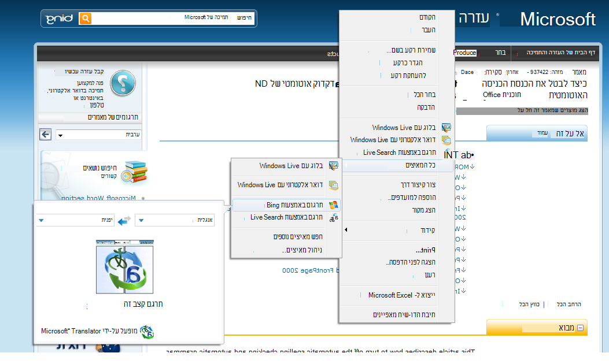The image size is (609, 364).
Task: Click the orange Bing search magnifier button
Action: tap(85, 18)
